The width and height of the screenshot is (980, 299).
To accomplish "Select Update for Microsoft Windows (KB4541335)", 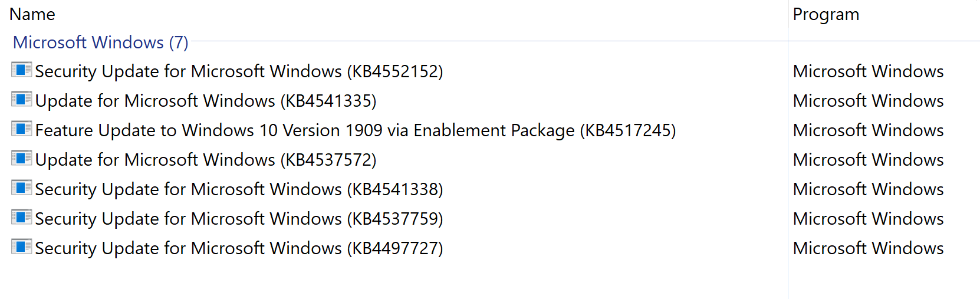I will (206, 101).
